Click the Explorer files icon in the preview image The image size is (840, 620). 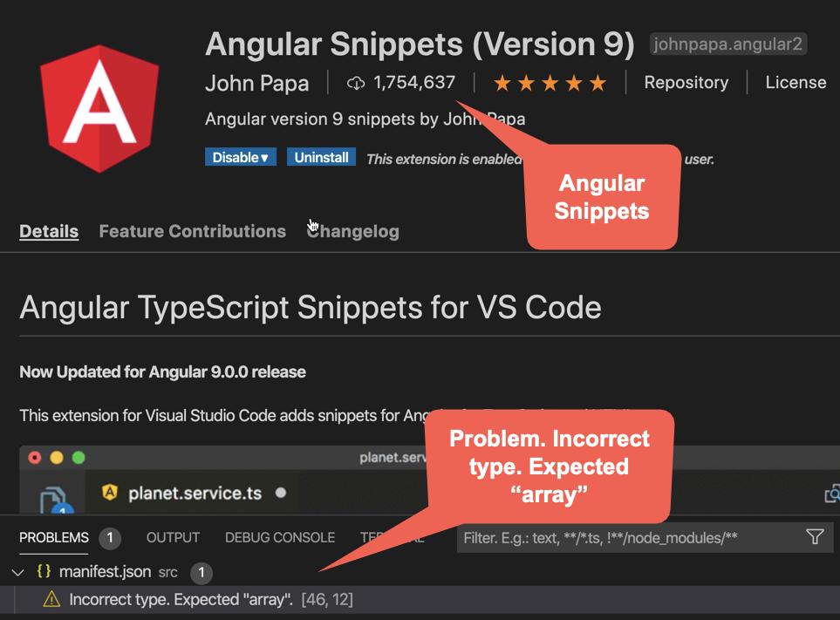[x=55, y=500]
